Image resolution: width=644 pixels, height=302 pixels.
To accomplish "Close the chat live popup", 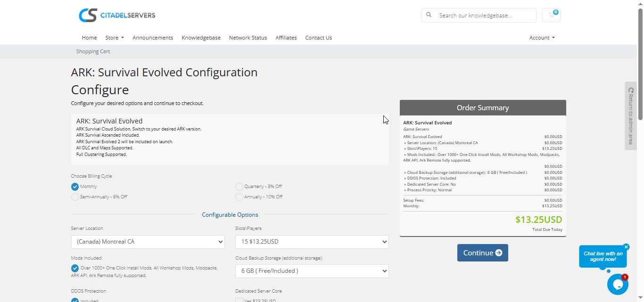I will coord(626,247).
